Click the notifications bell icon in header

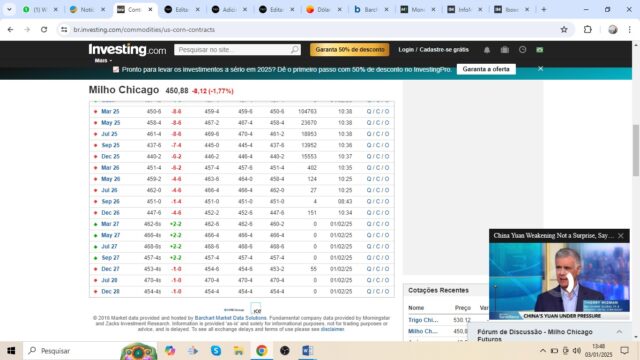tap(487, 50)
